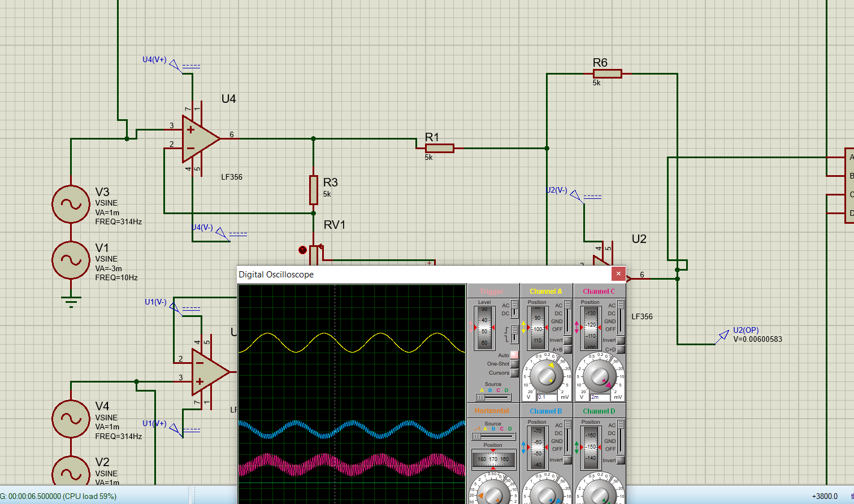Select resistor R6 body
854x504 pixels.
click(607, 73)
